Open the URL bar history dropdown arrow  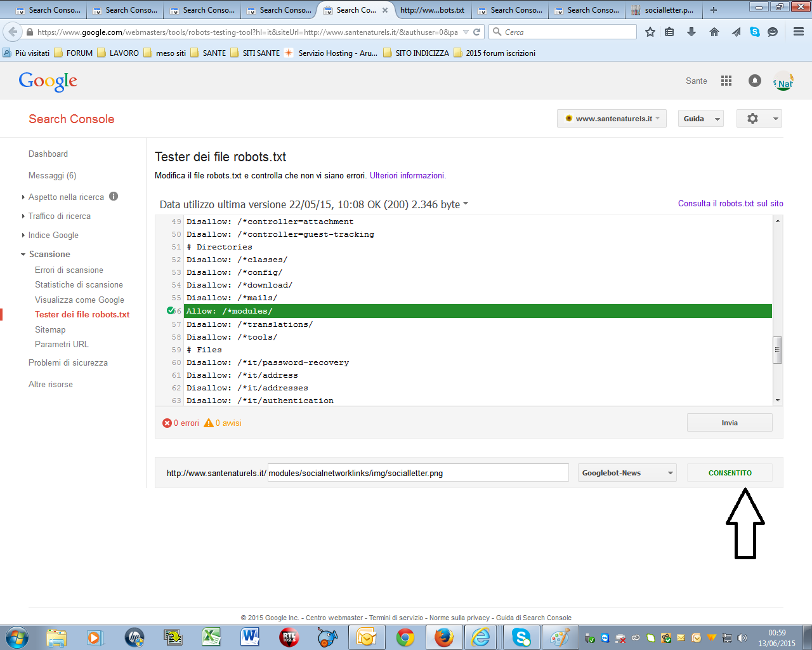(x=466, y=32)
